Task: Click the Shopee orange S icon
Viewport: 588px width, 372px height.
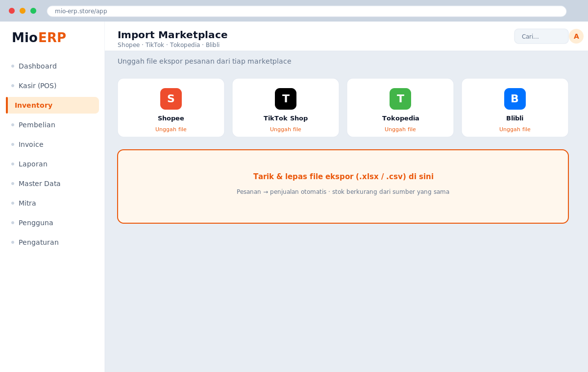Action: [171, 99]
